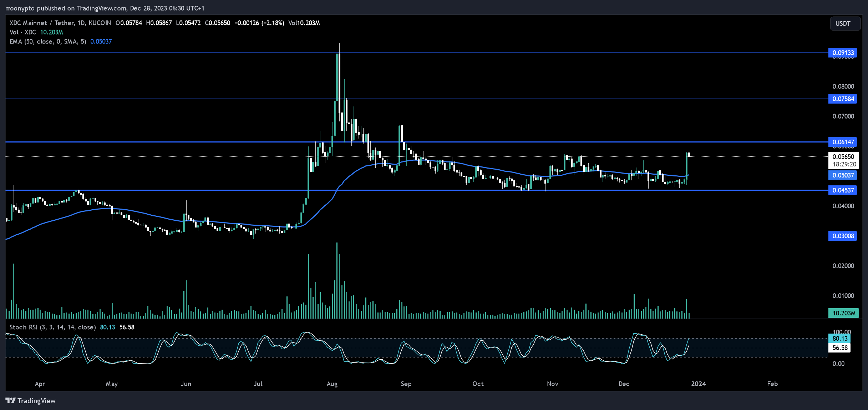Click the Nov label on time axis
The height and width of the screenshot is (410, 868).
pos(553,384)
